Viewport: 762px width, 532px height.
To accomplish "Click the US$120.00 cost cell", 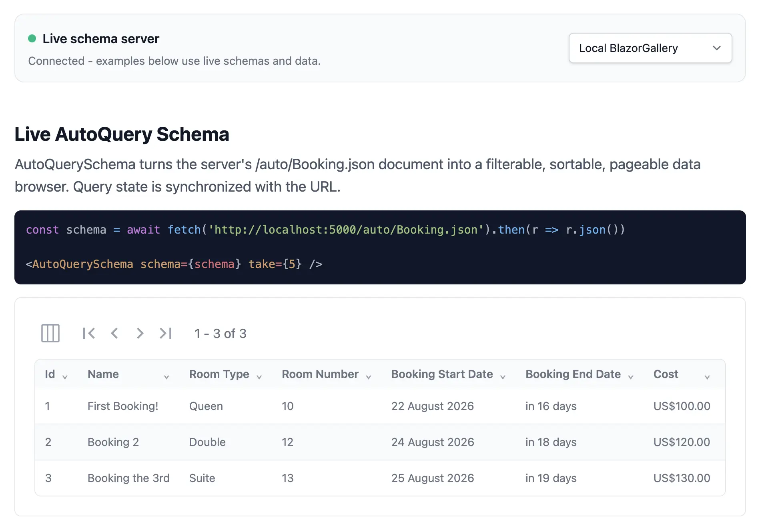I will coord(682,442).
